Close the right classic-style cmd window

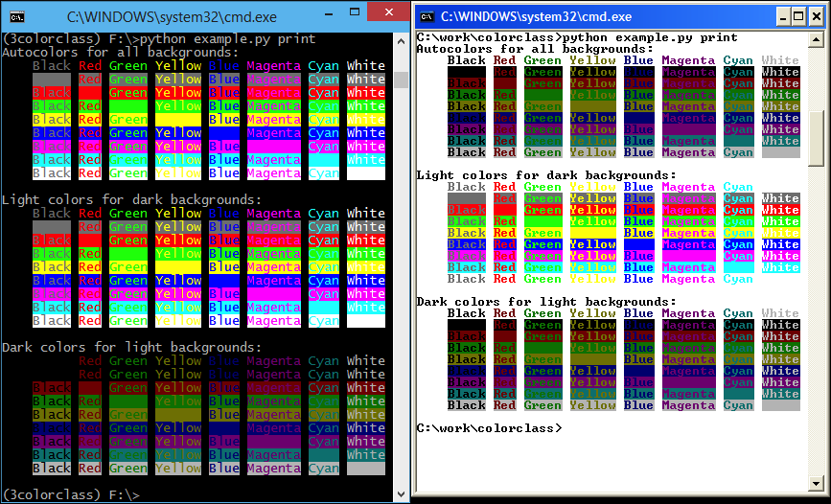tap(817, 16)
